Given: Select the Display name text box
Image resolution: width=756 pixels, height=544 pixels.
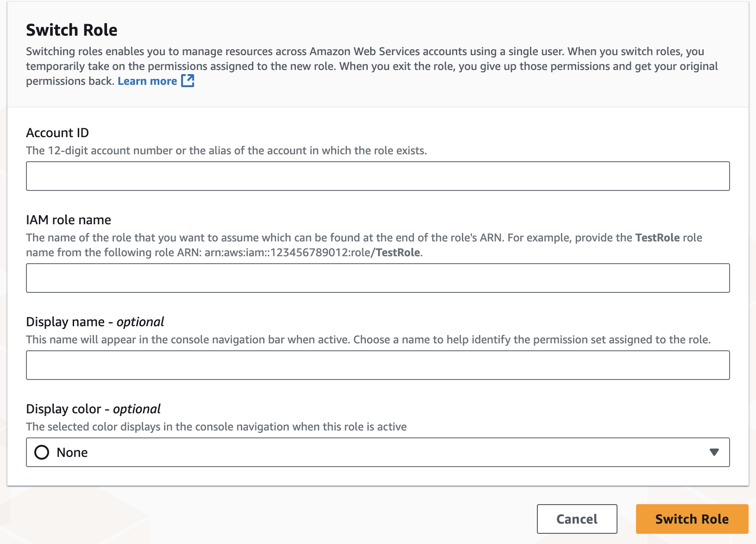Looking at the screenshot, I should pyautogui.click(x=378, y=365).
